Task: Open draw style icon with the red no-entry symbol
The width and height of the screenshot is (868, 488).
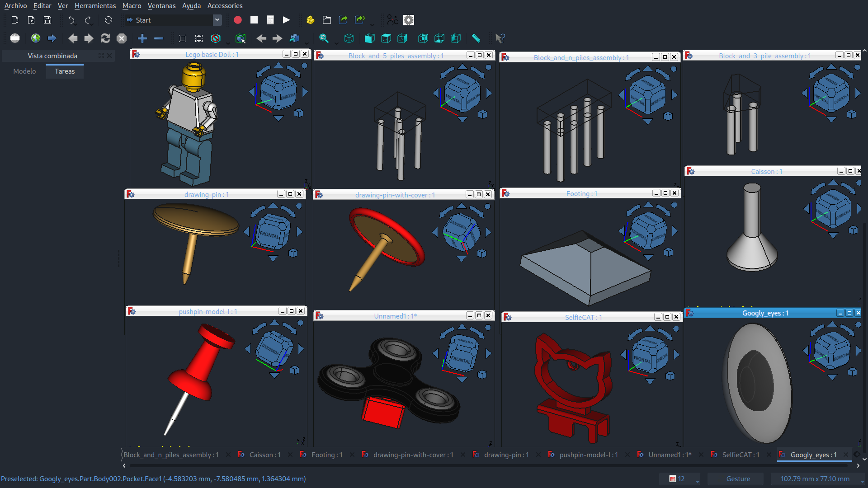Action: pyautogui.click(x=216, y=38)
